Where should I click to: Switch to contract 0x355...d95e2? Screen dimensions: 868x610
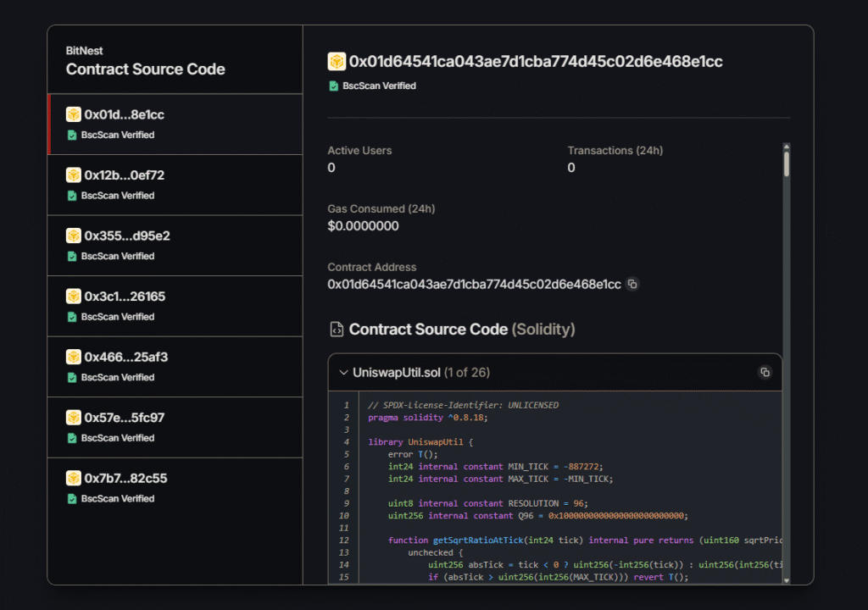coord(175,246)
